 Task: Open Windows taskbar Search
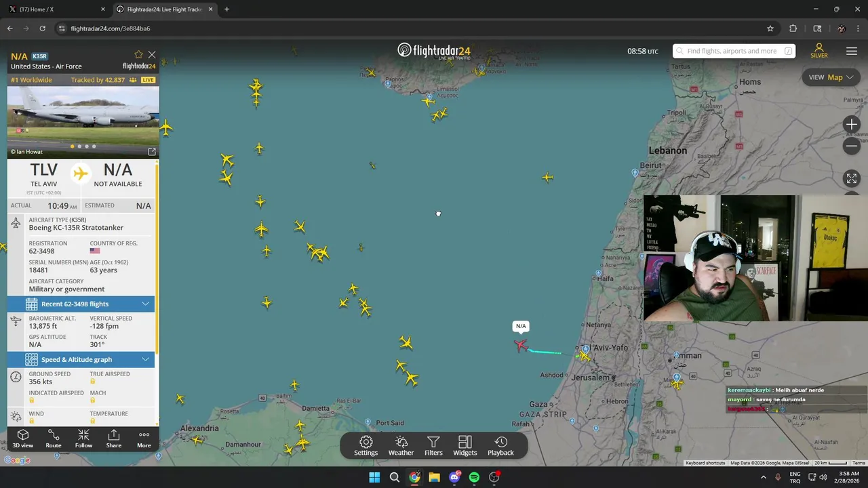tap(394, 477)
